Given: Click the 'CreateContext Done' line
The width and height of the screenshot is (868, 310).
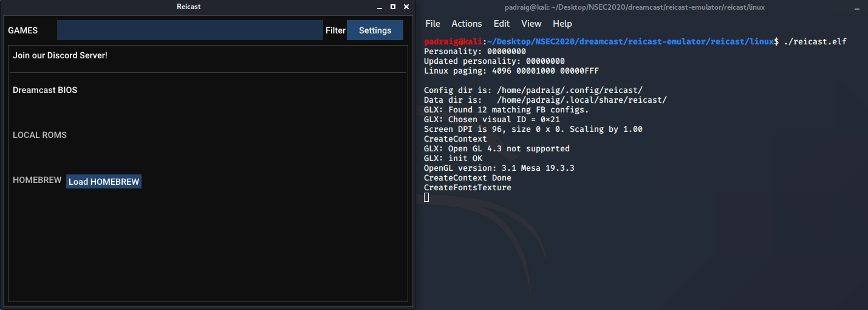Looking at the screenshot, I should (468, 177).
